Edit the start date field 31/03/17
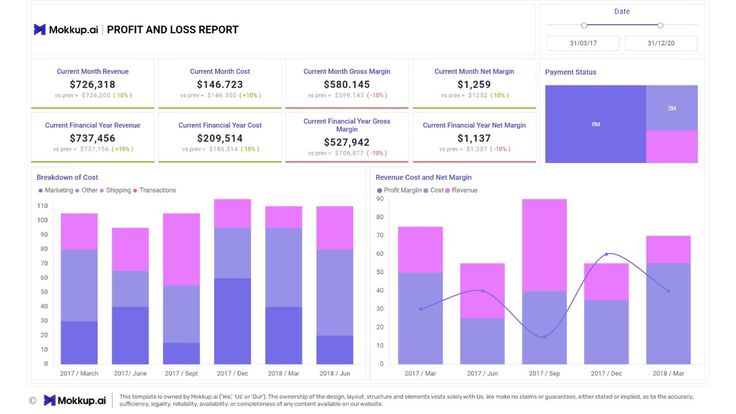Viewport: 736px width, 414px height. (x=583, y=43)
